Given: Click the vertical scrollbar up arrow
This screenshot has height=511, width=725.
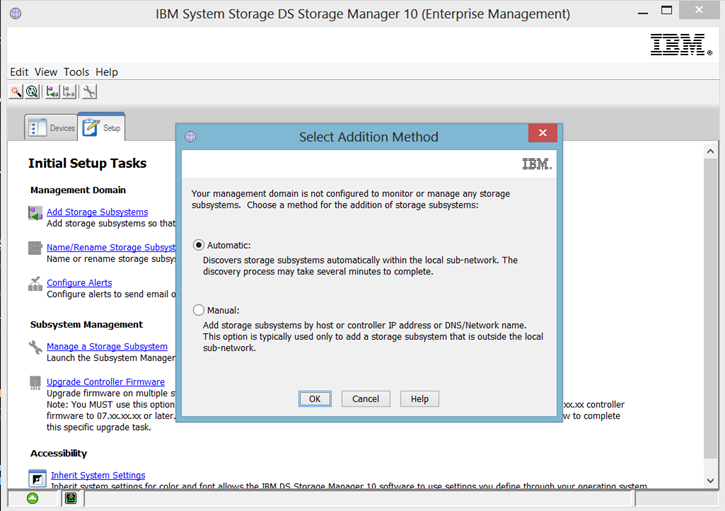Looking at the screenshot, I should [x=710, y=151].
